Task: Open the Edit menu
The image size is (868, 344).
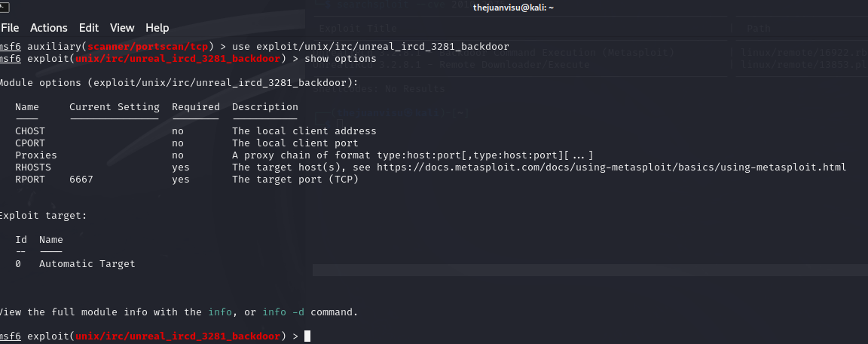Action: (88, 28)
